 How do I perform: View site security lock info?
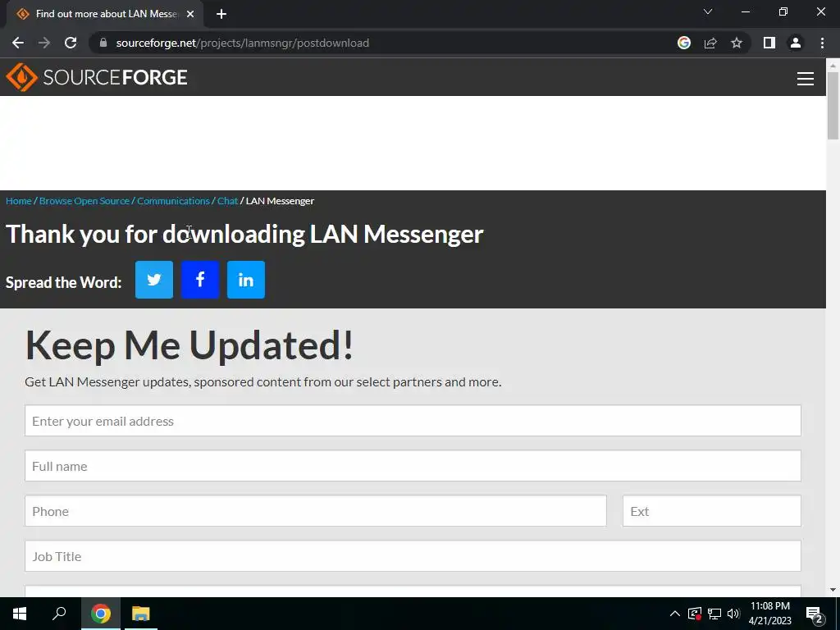pyautogui.click(x=103, y=43)
